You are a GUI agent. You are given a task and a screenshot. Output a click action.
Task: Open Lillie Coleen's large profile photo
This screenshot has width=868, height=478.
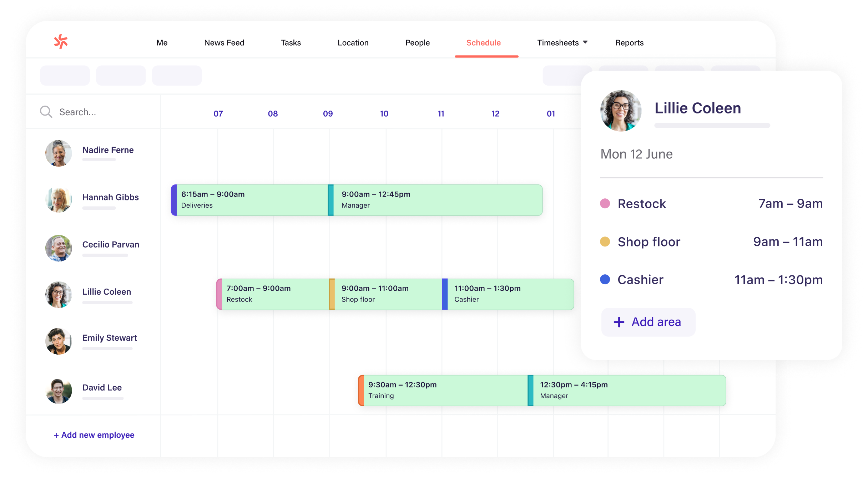621,111
